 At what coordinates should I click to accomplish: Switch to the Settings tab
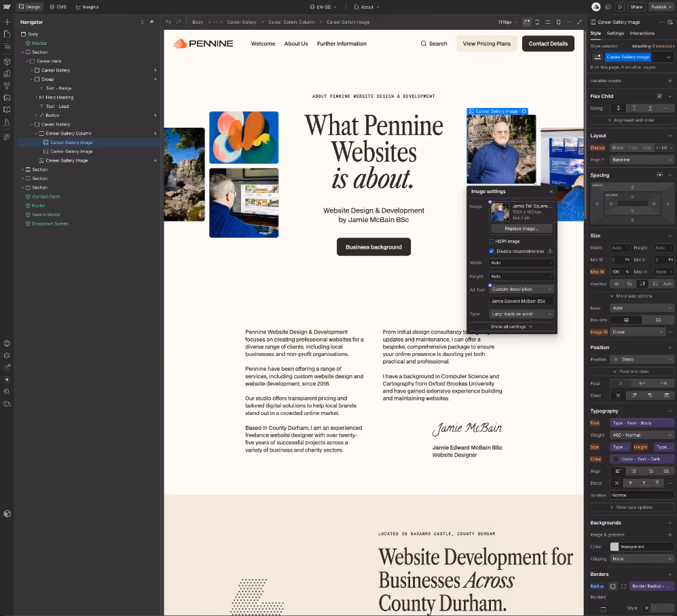coord(615,33)
